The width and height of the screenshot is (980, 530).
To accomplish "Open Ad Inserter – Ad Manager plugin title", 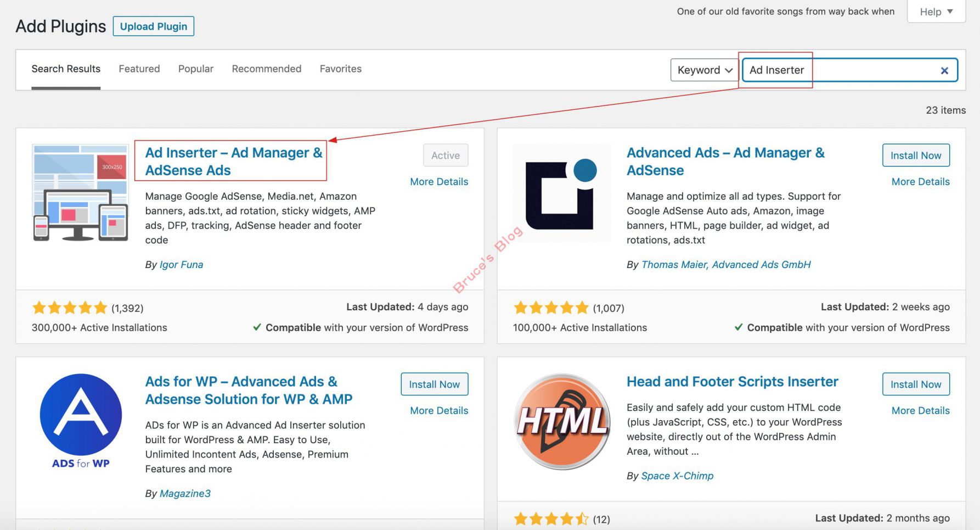I will tap(234, 161).
